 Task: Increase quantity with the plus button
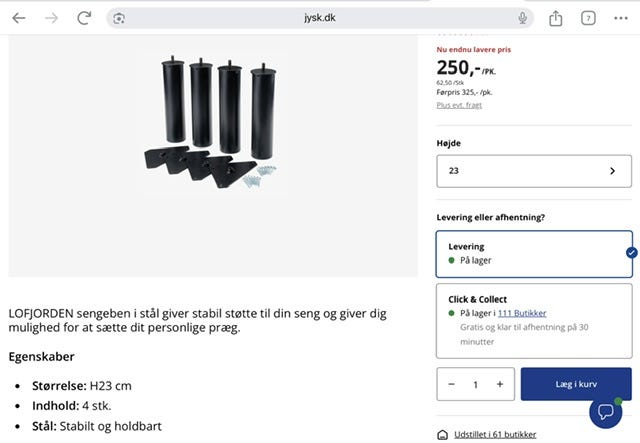point(500,384)
